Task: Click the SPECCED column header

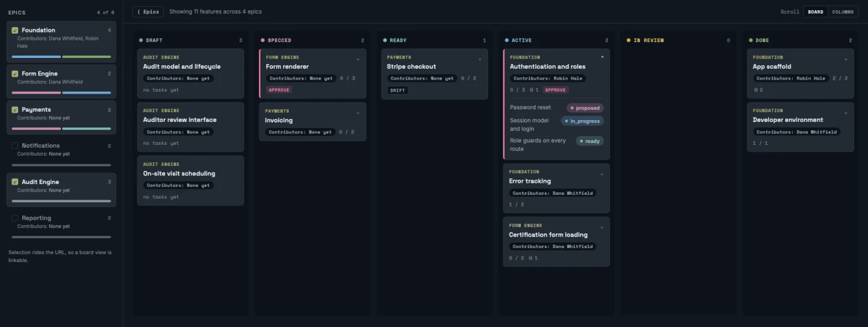Action: (280, 40)
